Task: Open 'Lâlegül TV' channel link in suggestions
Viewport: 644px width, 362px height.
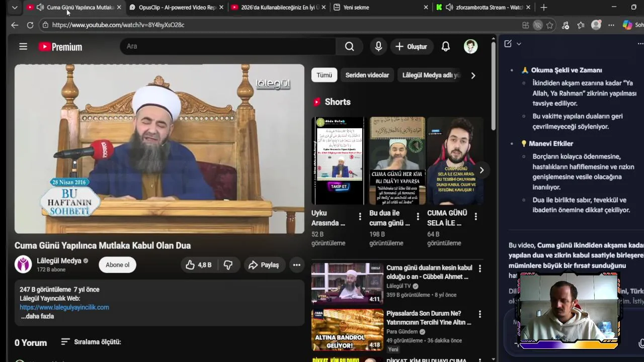Action: pyautogui.click(x=398, y=286)
